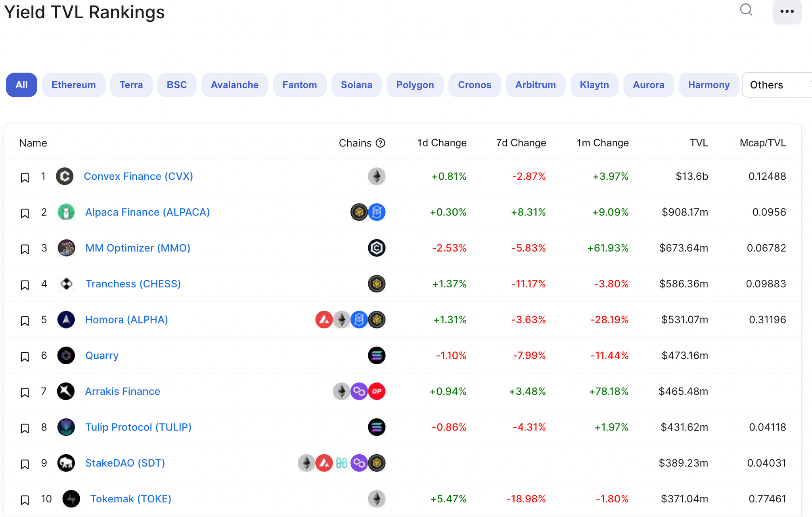Bookmark Quarry row
The width and height of the screenshot is (812, 517).
(x=25, y=357)
